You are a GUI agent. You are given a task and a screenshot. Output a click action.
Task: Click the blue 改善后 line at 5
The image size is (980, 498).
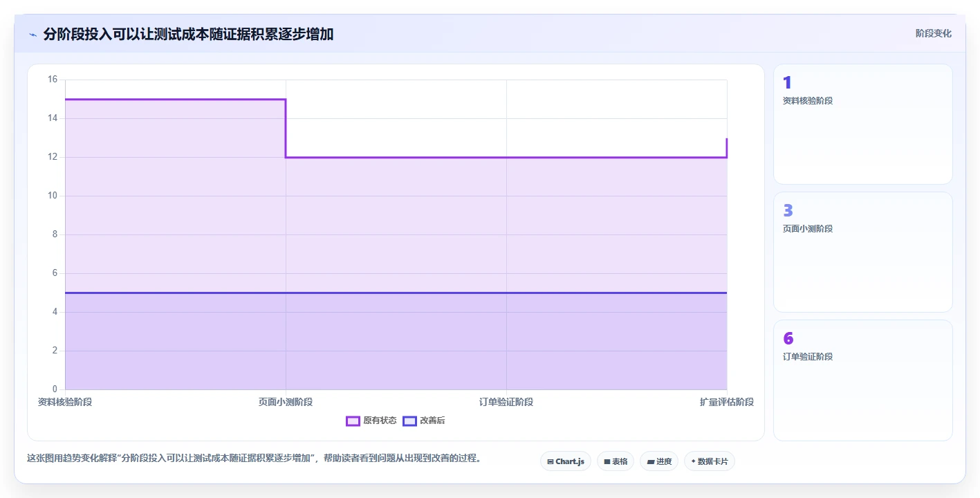click(x=396, y=293)
